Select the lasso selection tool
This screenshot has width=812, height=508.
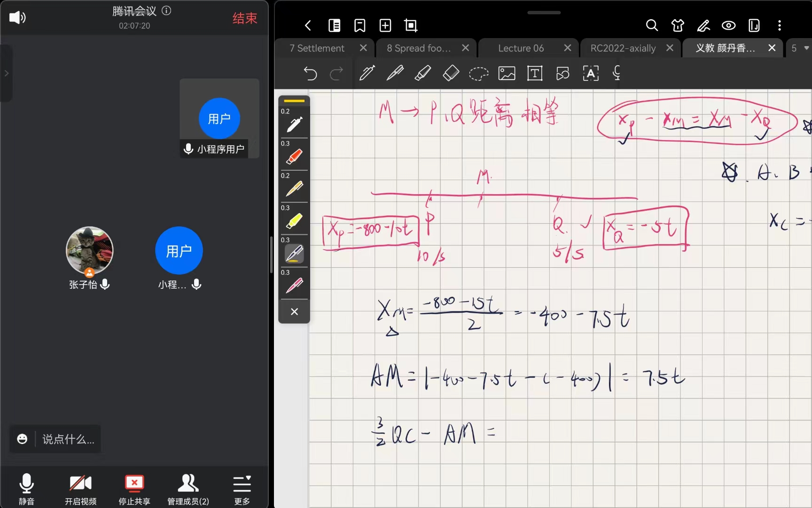coord(478,73)
